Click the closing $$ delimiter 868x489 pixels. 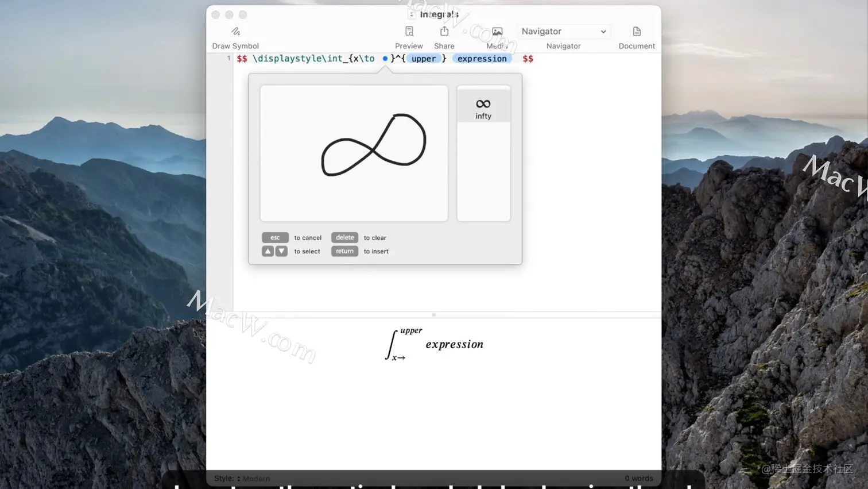(x=528, y=59)
